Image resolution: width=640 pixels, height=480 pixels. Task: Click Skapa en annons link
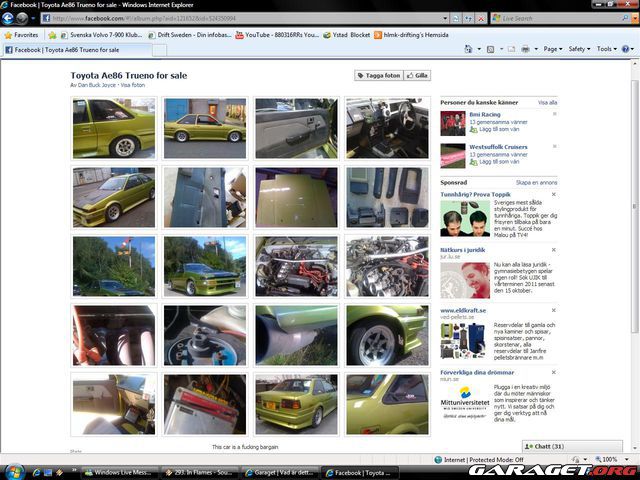pos(536,183)
